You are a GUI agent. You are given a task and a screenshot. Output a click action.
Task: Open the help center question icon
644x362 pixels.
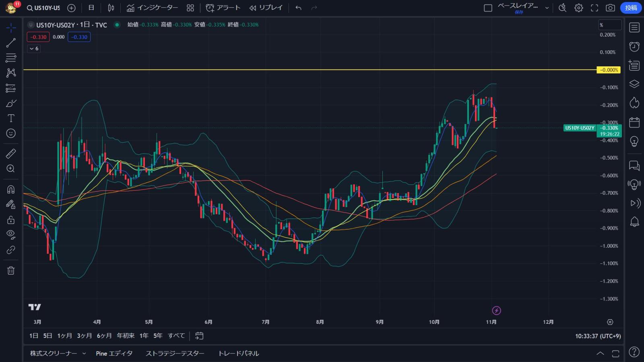[x=634, y=352]
